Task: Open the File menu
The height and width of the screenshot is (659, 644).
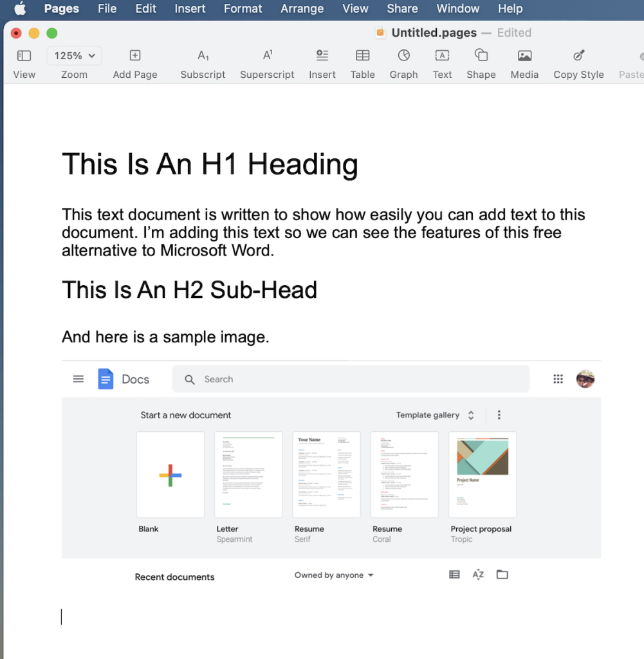Action: pos(107,8)
